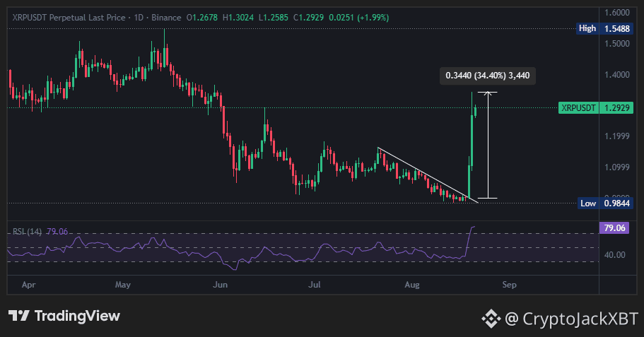Image resolution: width=644 pixels, height=337 pixels.
Task: Click the Jun date label
Action: point(220,285)
